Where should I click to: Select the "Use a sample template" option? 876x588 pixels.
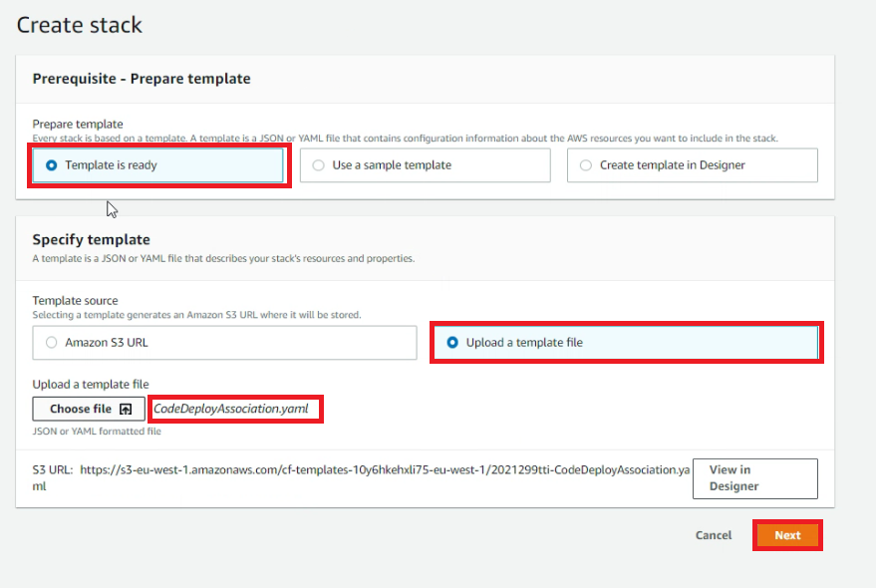(x=426, y=165)
